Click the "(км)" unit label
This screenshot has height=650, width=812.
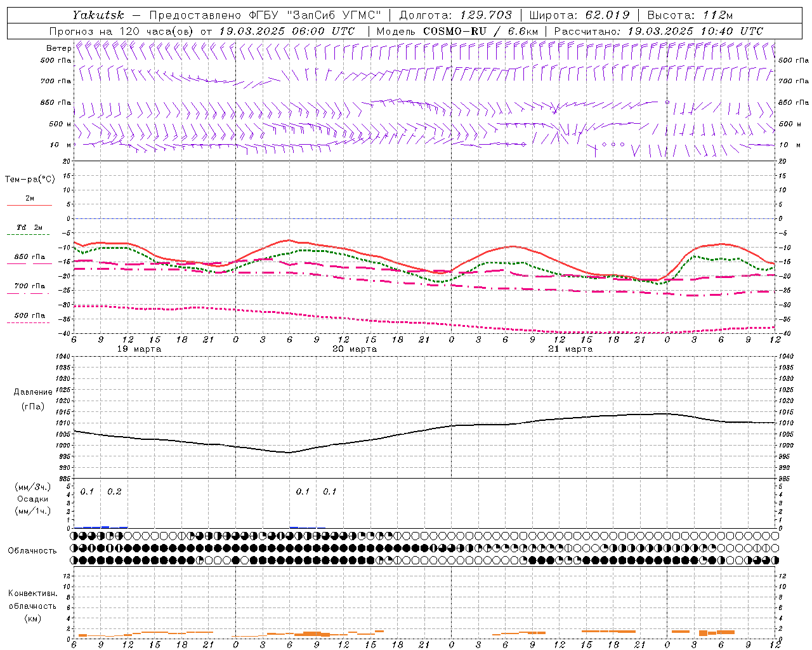coord(32,618)
